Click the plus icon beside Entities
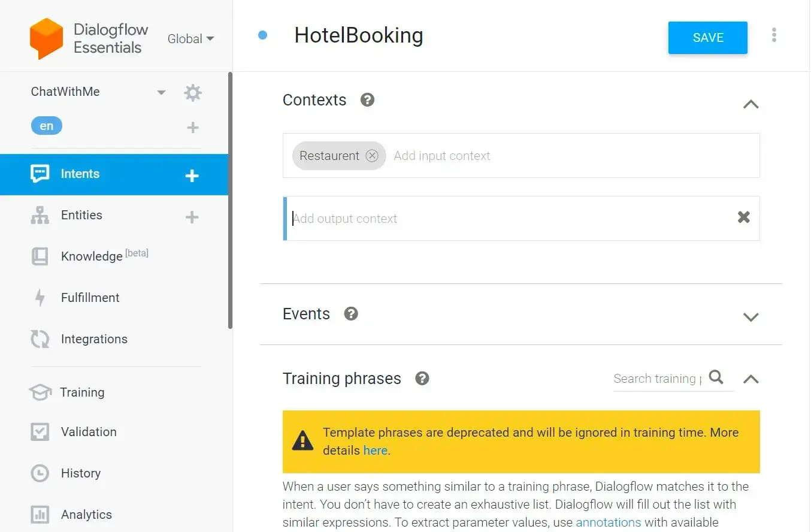The image size is (811, 532). (x=192, y=217)
